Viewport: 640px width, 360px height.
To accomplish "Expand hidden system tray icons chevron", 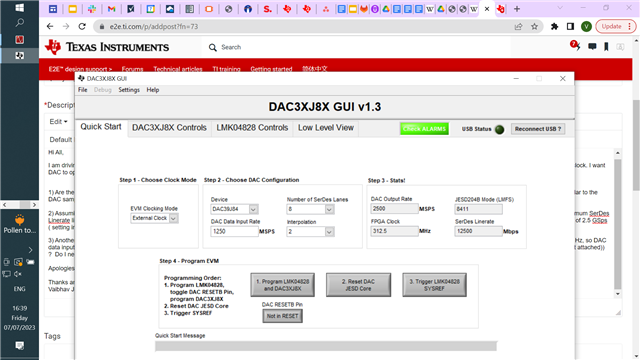I will click(30, 250).
